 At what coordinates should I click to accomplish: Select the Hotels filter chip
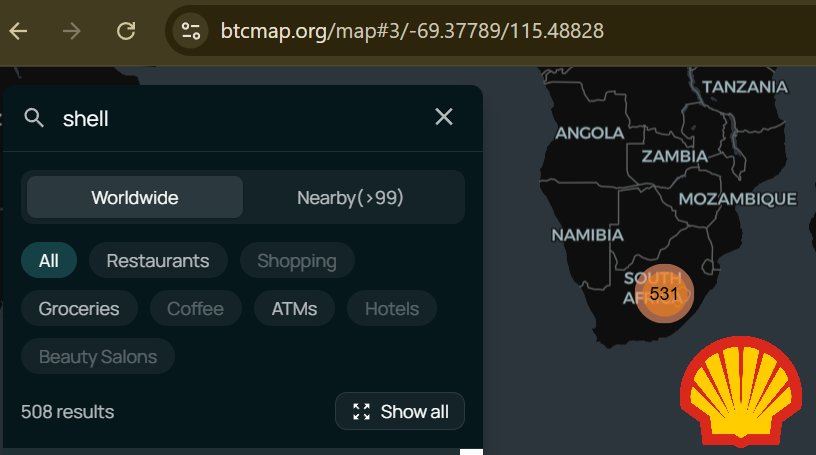392,309
